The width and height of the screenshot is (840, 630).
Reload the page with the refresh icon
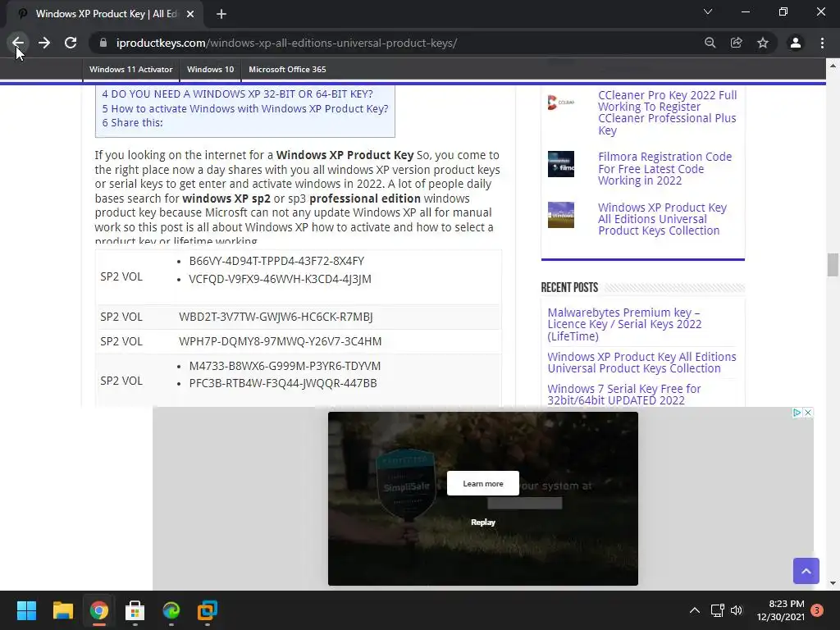coord(71,43)
